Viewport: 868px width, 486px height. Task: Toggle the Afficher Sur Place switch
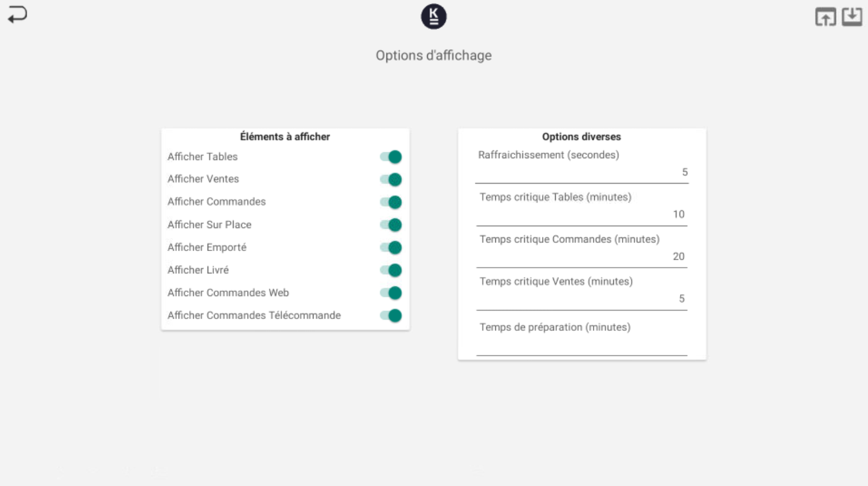pos(391,225)
